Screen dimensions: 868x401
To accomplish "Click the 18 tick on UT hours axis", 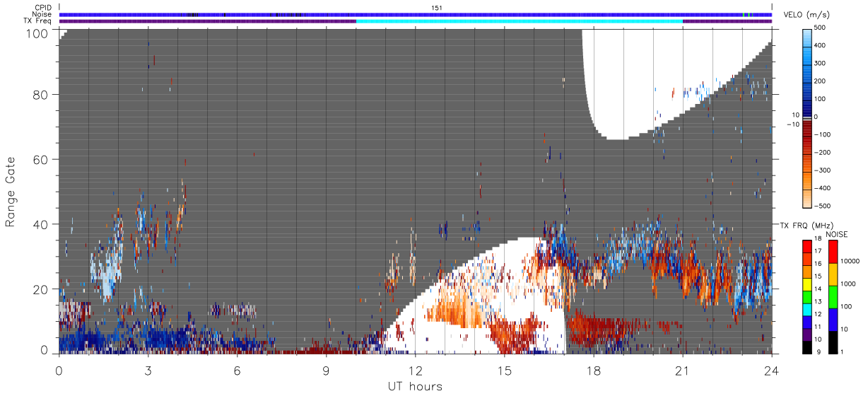I will point(593,371).
